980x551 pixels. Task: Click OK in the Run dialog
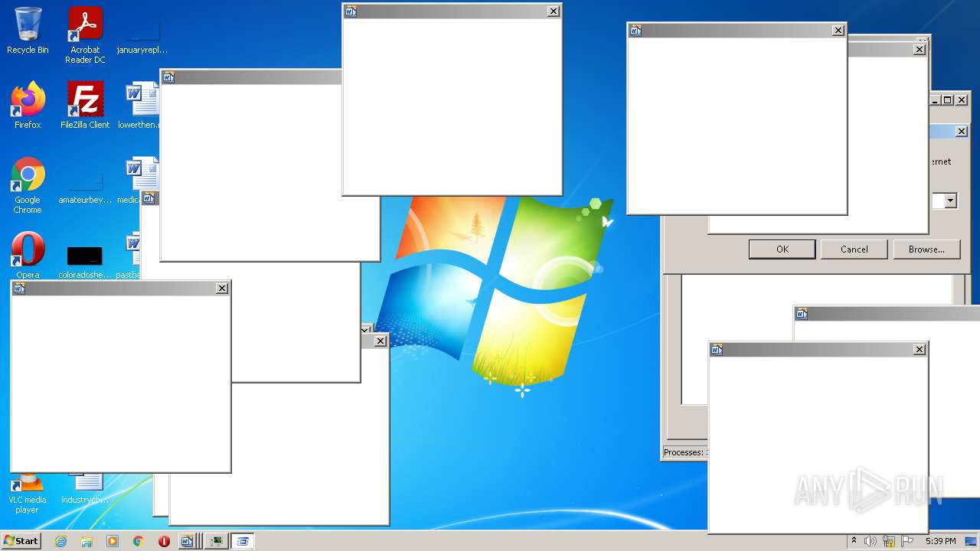tap(782, 249)
